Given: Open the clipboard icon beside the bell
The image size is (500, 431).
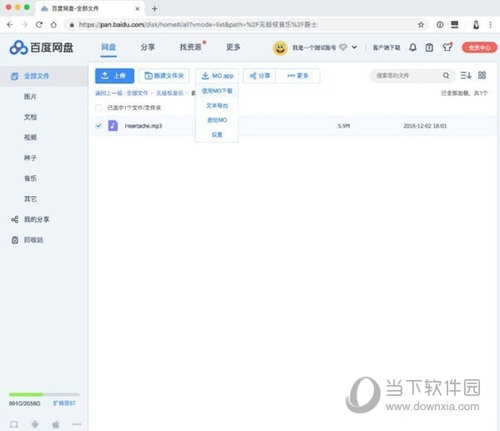Looking at the screenshot, I should click(429, 48).
